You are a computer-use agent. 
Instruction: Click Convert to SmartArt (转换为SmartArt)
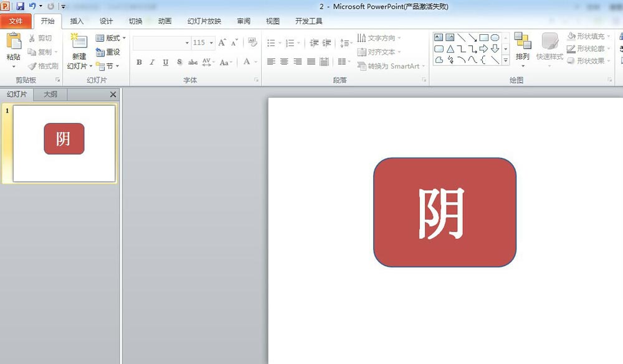[391, 66]
